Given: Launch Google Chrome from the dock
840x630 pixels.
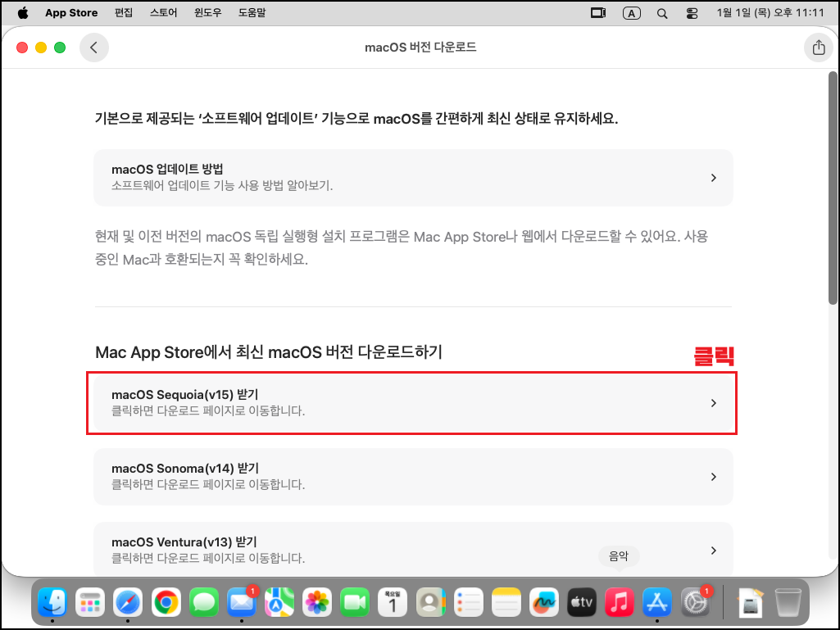Looking at the screenshot, I should tap(166, 602).
